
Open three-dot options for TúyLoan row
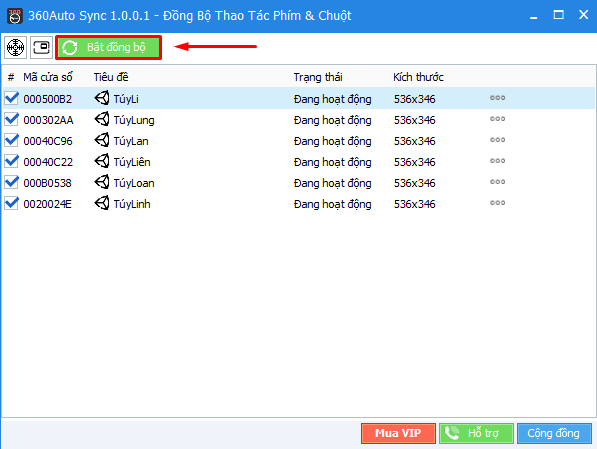click(497, 182)
